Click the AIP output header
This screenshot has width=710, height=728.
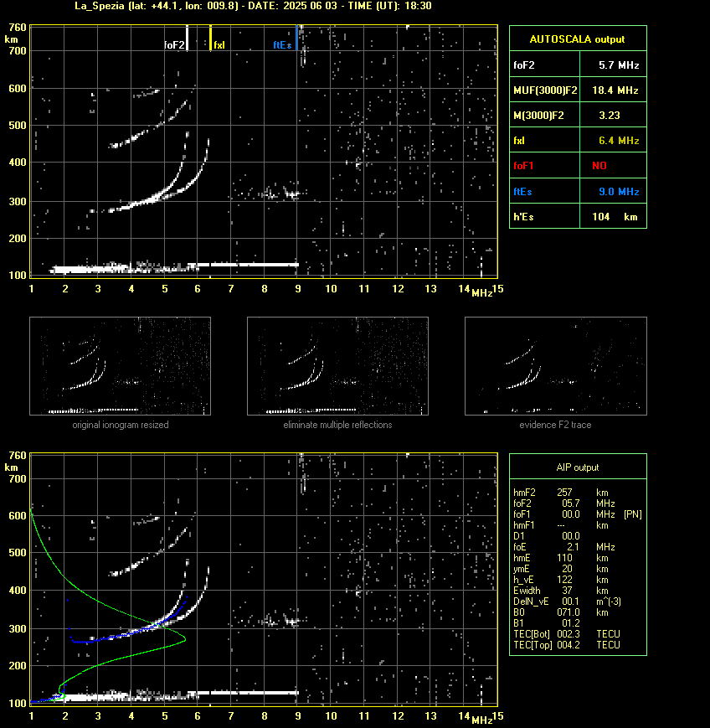tap(578, 467)
